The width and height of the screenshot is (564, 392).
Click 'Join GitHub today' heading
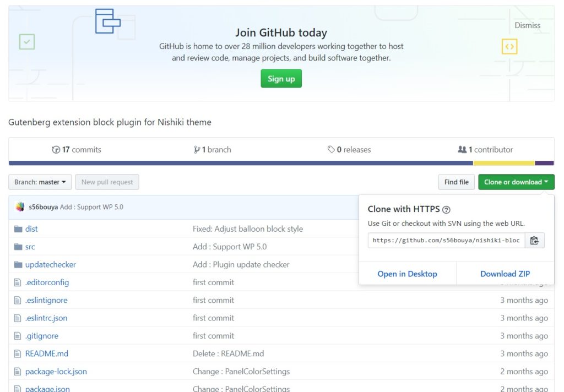pyautogui.click(x=281, y=32)
